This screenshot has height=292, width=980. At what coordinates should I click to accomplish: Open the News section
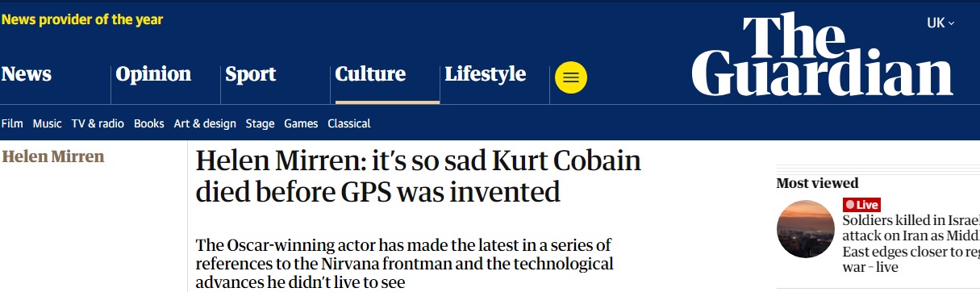[27, 74]
